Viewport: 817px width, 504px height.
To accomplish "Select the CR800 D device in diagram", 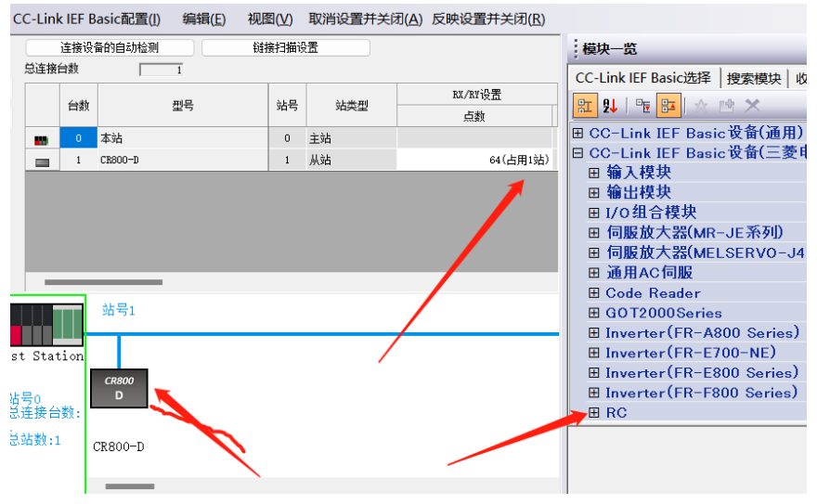I will (x=120, y=388).
